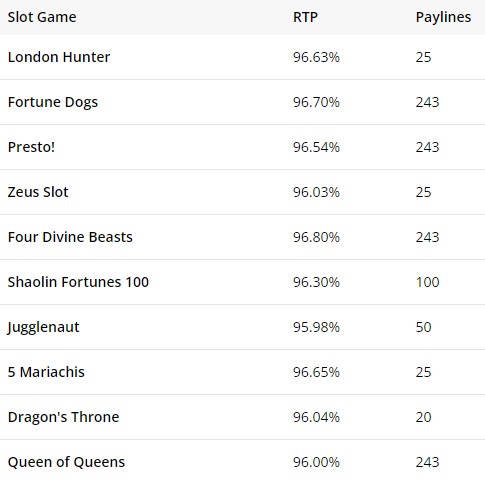Select the 100 paylines cell

tap(427, 282)
